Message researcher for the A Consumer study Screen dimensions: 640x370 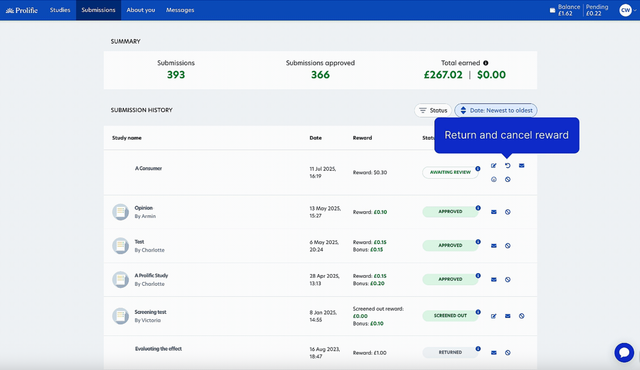tap(521, 166)
